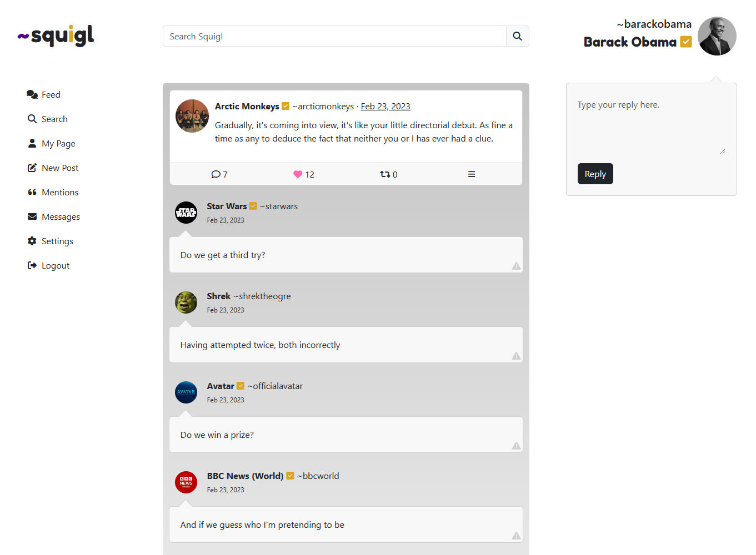The height and width of the screenshot is (555, 756).
Task: Click the verified badge next to Barack Obama
Action: pyautogui.click(x=685, y=42)
